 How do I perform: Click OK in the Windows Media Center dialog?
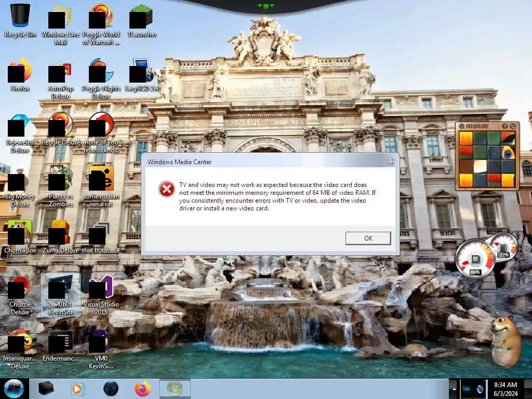coord(368,238)
